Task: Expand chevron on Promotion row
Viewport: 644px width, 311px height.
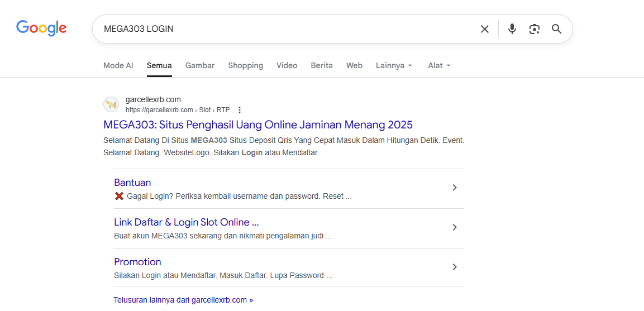Action: (x=454, y=267)
